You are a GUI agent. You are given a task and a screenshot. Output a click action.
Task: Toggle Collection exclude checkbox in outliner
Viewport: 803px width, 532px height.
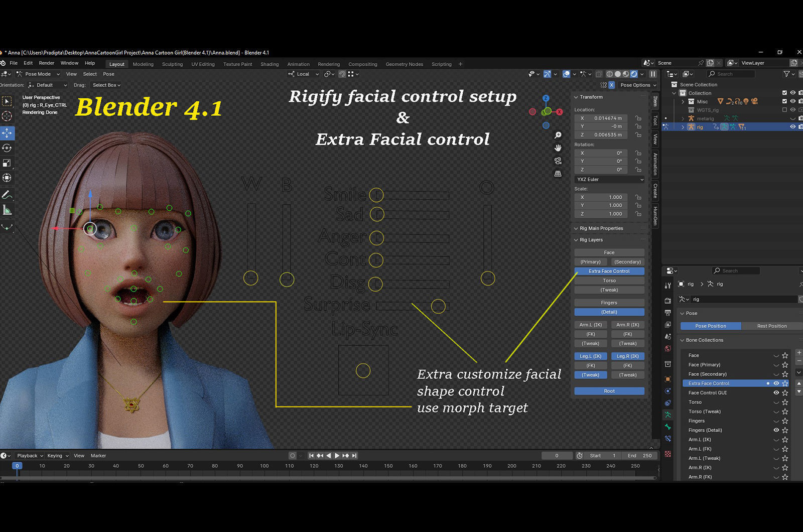784,93
